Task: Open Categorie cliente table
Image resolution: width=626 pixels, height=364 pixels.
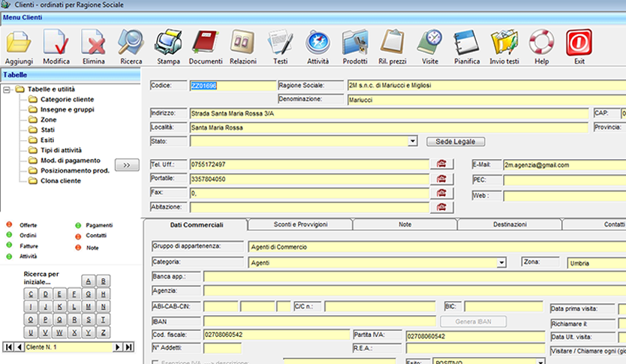Action: [67, 99]
